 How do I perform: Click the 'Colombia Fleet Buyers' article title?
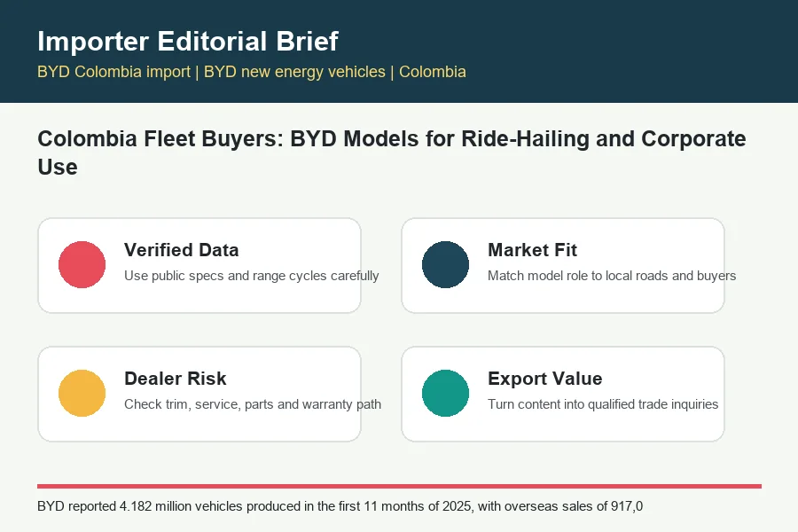click(391, 153)
